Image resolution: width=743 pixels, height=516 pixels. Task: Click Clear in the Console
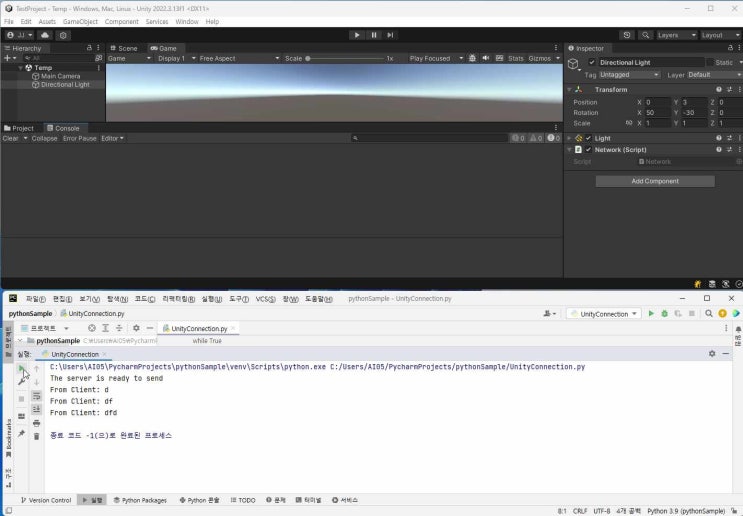point(12,138)
